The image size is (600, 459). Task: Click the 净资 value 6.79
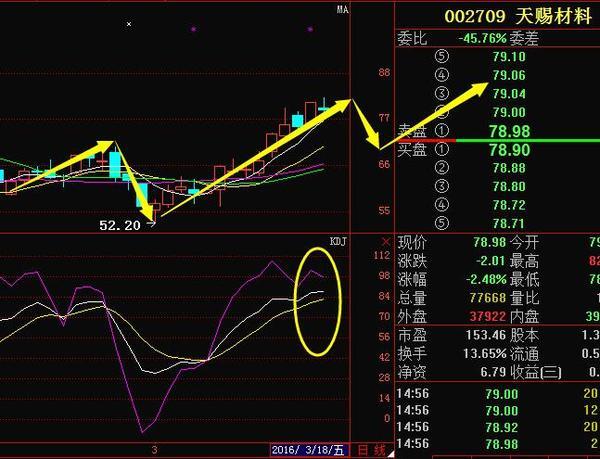click(493, 372)
